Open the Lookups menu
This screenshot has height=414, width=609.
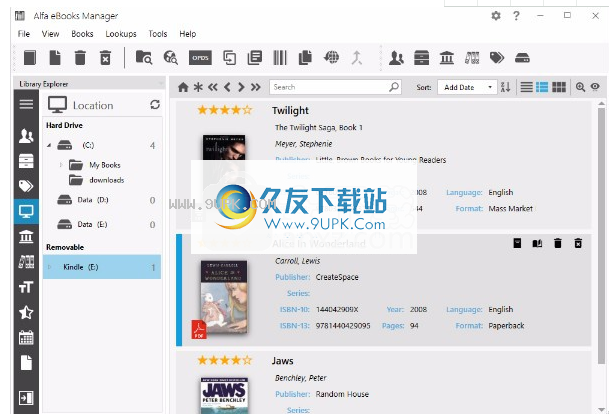[x=121, y=34]
